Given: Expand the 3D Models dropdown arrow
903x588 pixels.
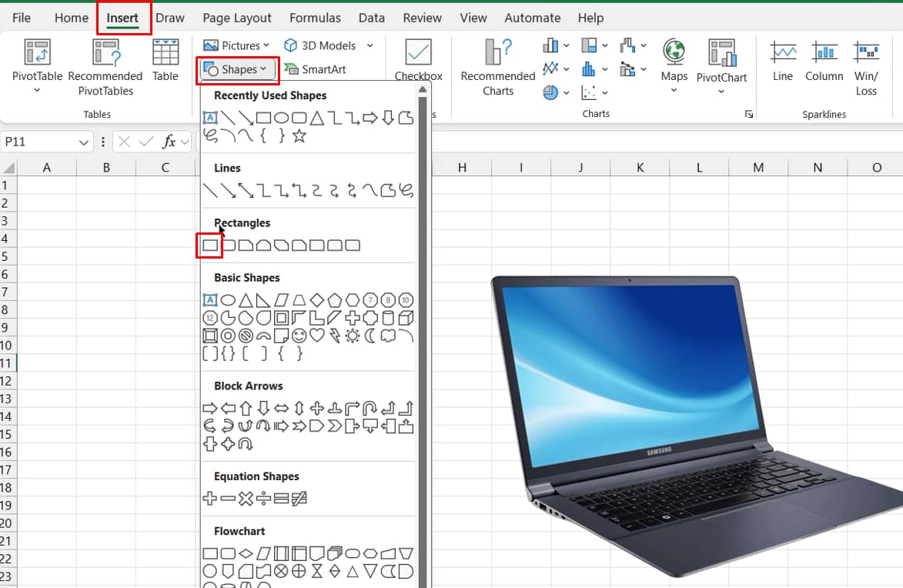Looking at the screenshot, I should coord(369,45).
